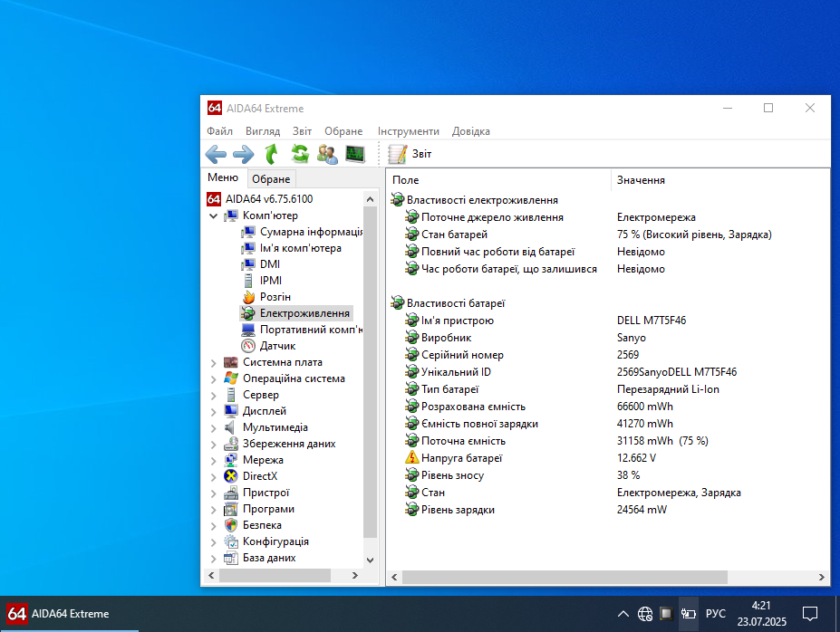
Task: Expand the DirectX tree node
Action: 214,476
